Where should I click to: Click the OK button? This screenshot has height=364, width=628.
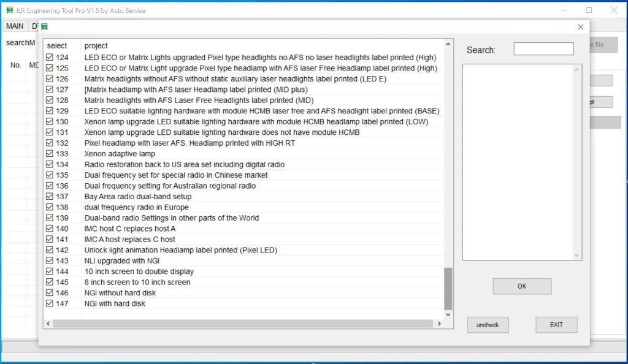click(522, 286)
